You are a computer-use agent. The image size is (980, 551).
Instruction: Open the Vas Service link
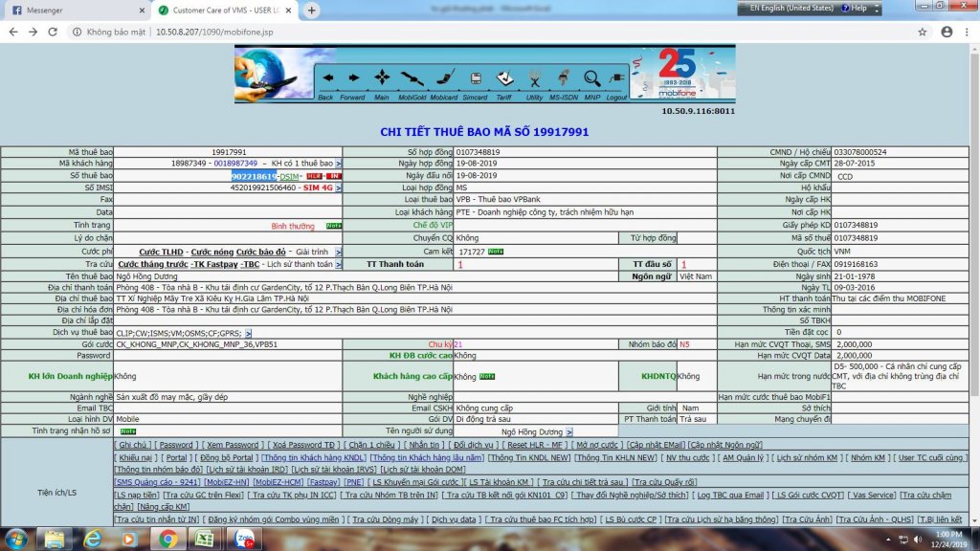[873, 496]
